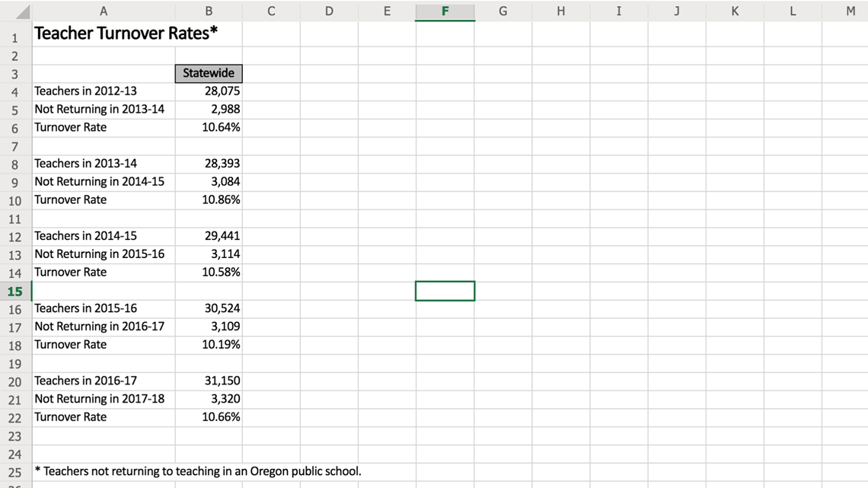The height and width of the screenshot is (488, 868).
Task: Select the 3,109 value cell
Action: [x=209, y=327]
